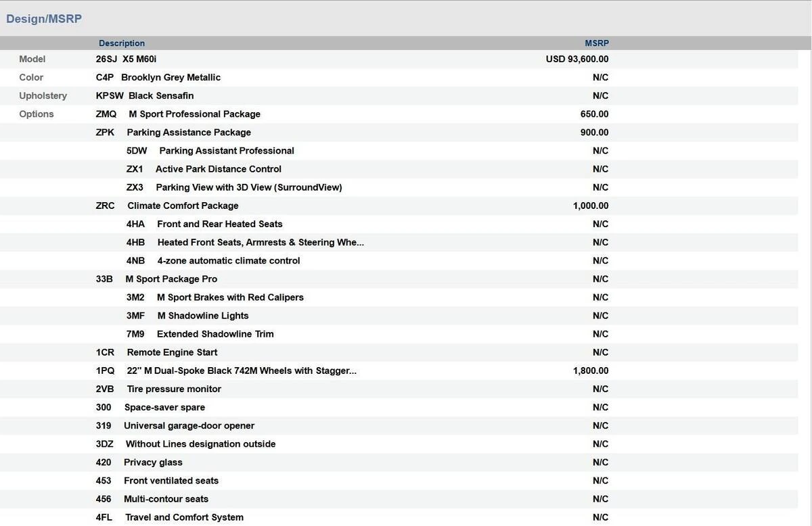Click the Travel and Comfort System row
This screenshot has height=526, width=812.
point(184,517)
